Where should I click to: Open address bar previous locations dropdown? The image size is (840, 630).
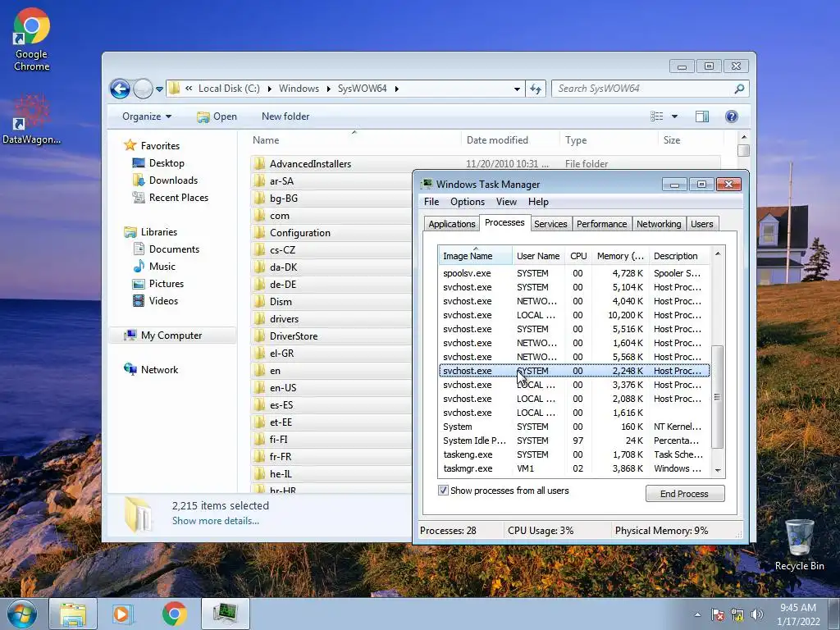517,89
